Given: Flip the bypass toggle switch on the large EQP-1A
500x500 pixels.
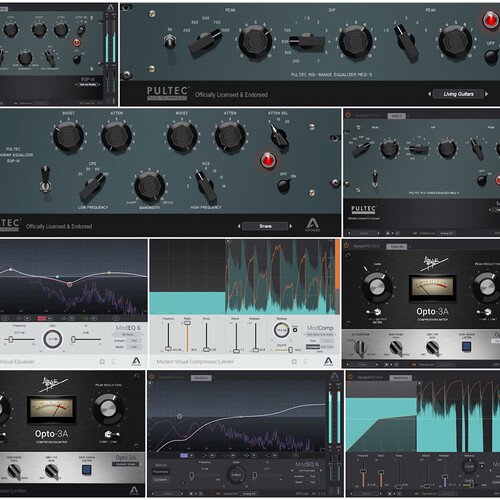Looking at the screenshot, I should point(46,180).
